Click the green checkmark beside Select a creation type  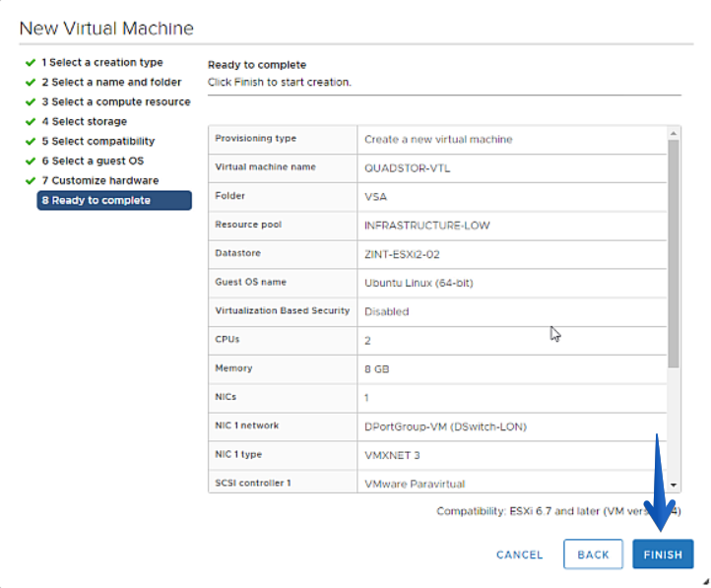(31, 63)
